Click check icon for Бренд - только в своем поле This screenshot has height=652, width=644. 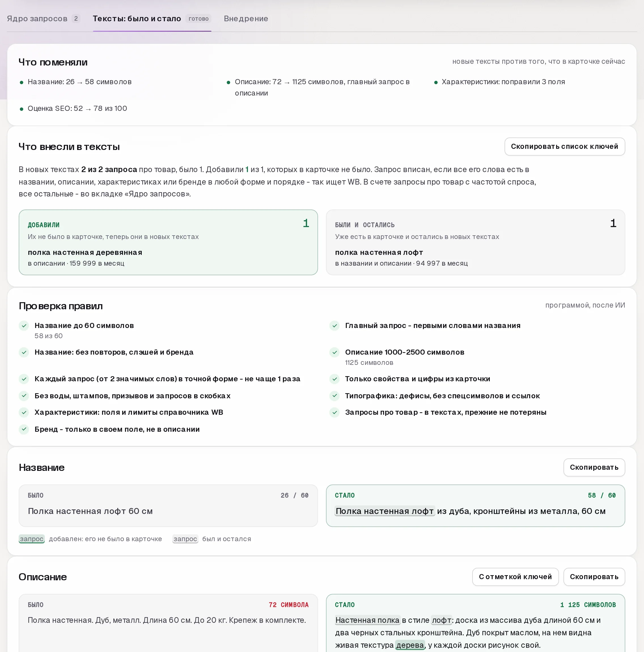tap(24, 429)
